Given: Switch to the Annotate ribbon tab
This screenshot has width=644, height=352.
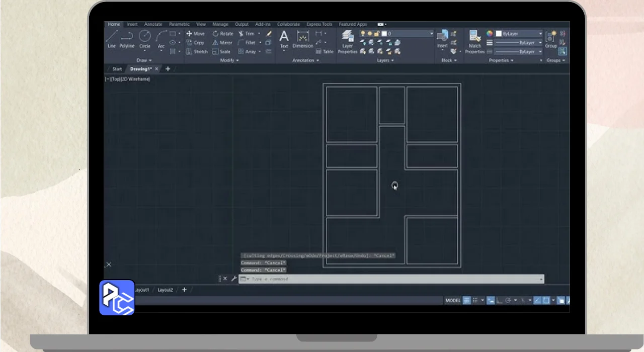Looking at the screenshot, I should (x=153, y=24).
